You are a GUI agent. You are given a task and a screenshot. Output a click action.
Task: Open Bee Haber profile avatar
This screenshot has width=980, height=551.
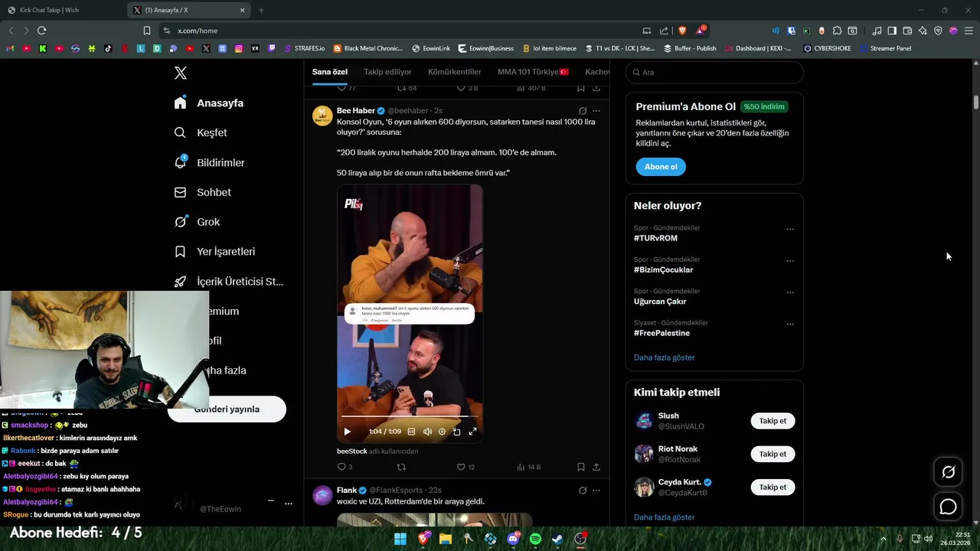click(x=322, y=116)
